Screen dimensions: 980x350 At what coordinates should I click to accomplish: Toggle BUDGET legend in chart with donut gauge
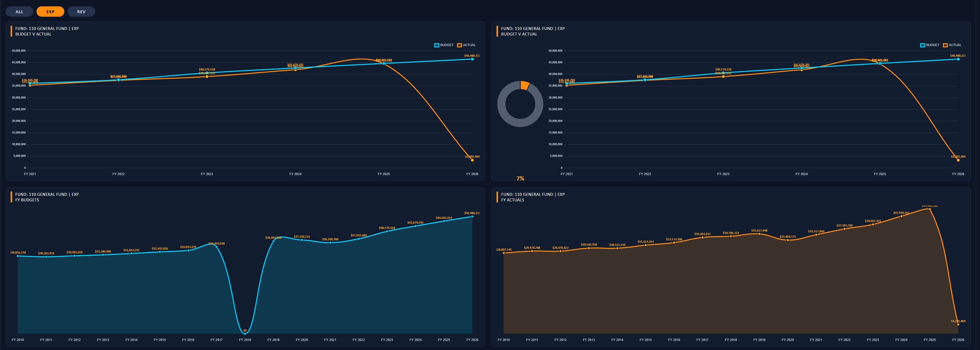pos(930,45)
